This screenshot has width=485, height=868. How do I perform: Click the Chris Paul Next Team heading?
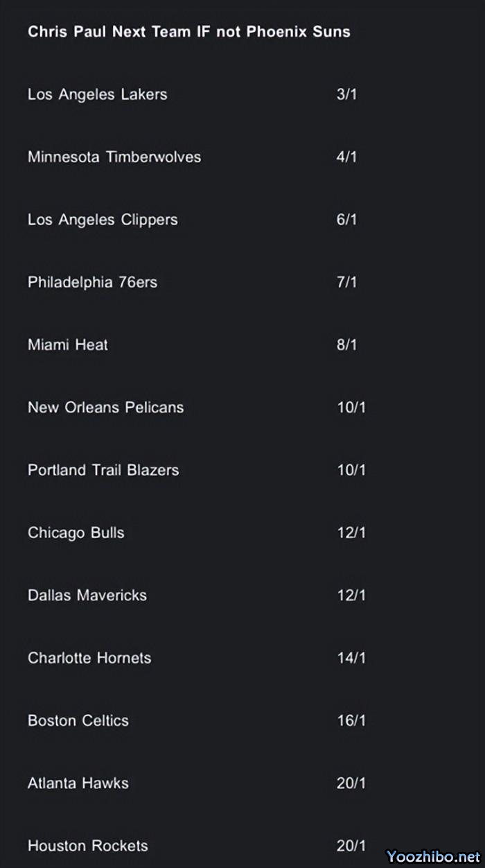(189, 32)
